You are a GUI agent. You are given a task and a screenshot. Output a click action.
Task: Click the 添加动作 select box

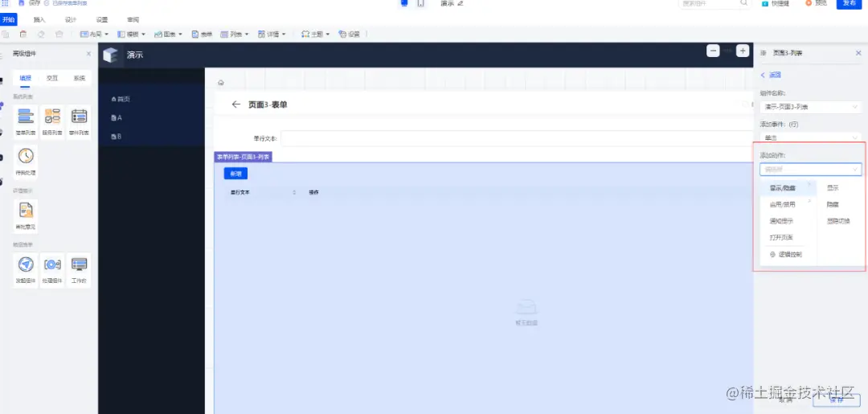click(810, 170)
